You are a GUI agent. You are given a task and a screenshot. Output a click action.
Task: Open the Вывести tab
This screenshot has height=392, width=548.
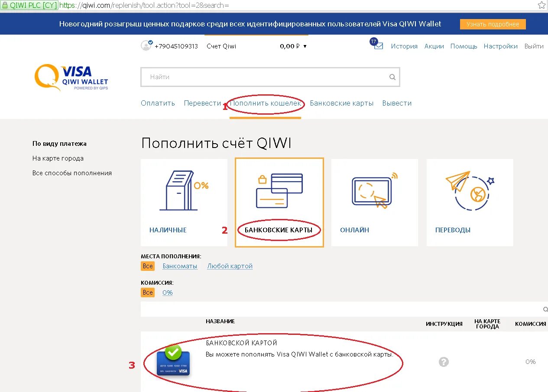click(x=397, y=103)
